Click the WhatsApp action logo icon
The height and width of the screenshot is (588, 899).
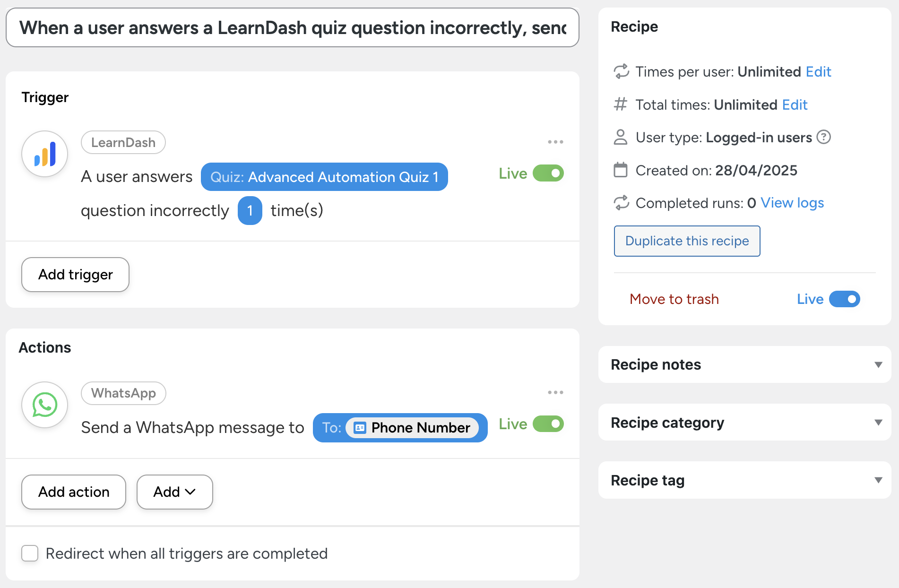[x=45, y=405]
